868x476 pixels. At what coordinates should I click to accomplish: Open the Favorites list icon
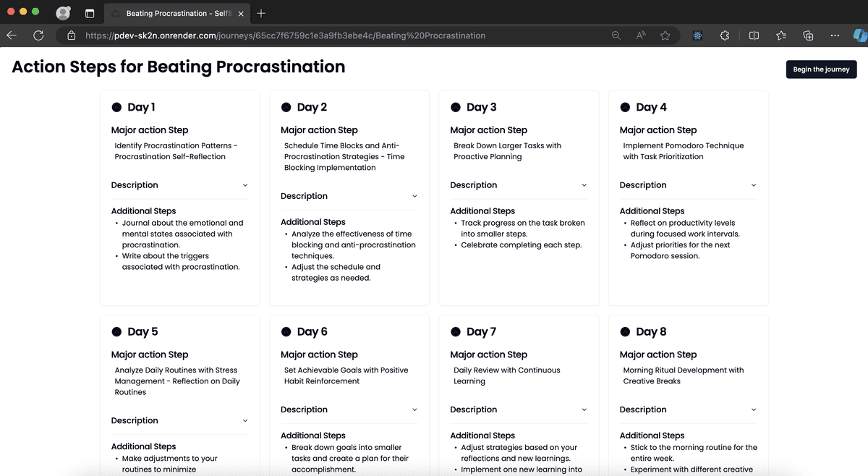(x=781, y=35)
